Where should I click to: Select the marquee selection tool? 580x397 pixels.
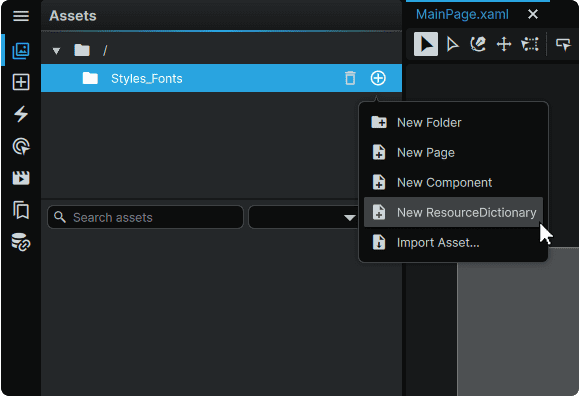point(530,44)
